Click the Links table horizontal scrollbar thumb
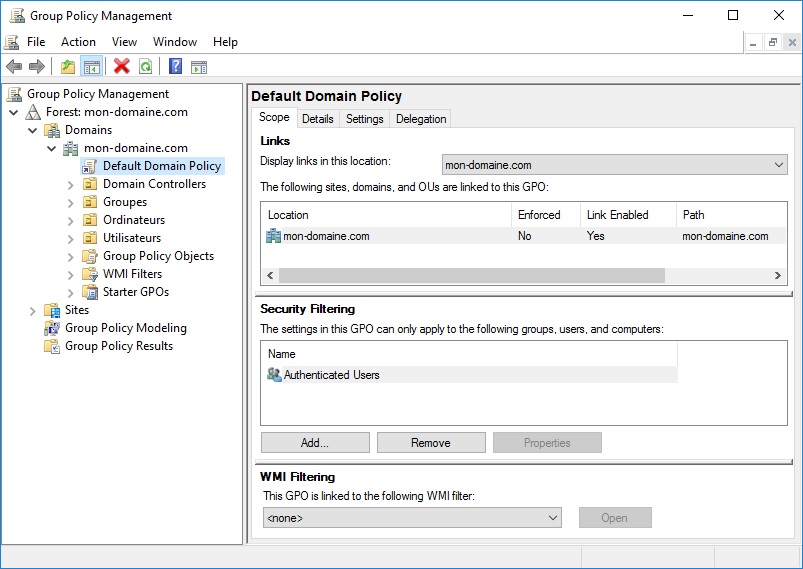 [x=472, y=276]
